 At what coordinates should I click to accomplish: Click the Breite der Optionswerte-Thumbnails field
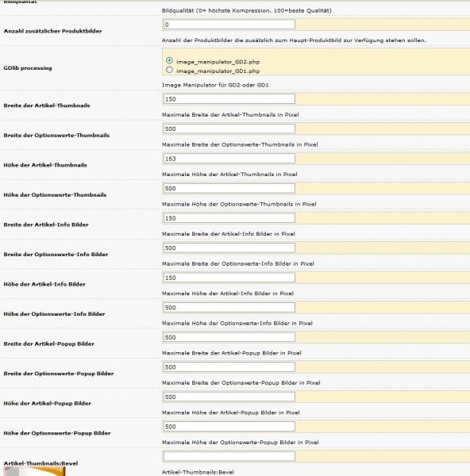229,129
